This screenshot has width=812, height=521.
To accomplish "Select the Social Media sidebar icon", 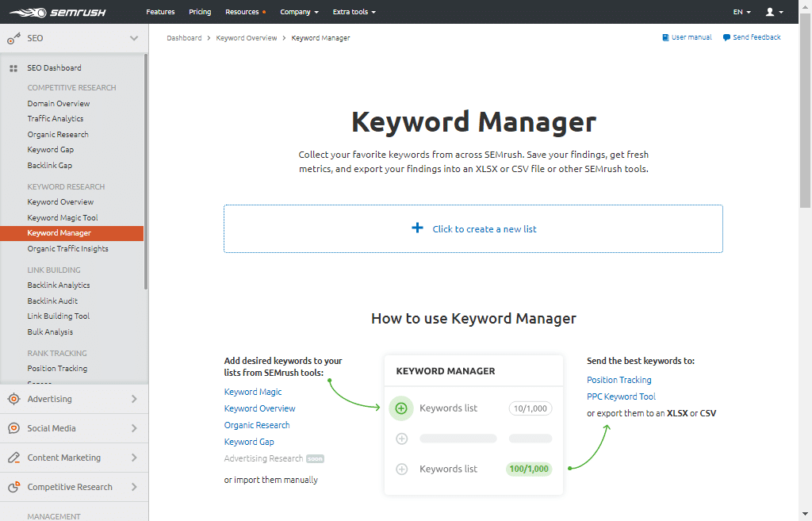I will pyautogui.click(x=13, y=428).
